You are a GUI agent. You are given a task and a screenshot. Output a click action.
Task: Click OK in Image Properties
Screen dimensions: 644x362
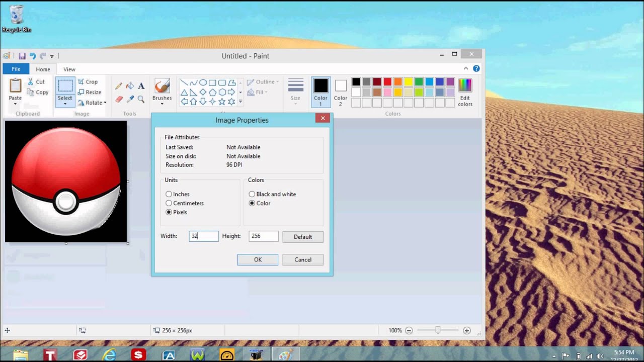pyautogui.click(x=258, y=259)
